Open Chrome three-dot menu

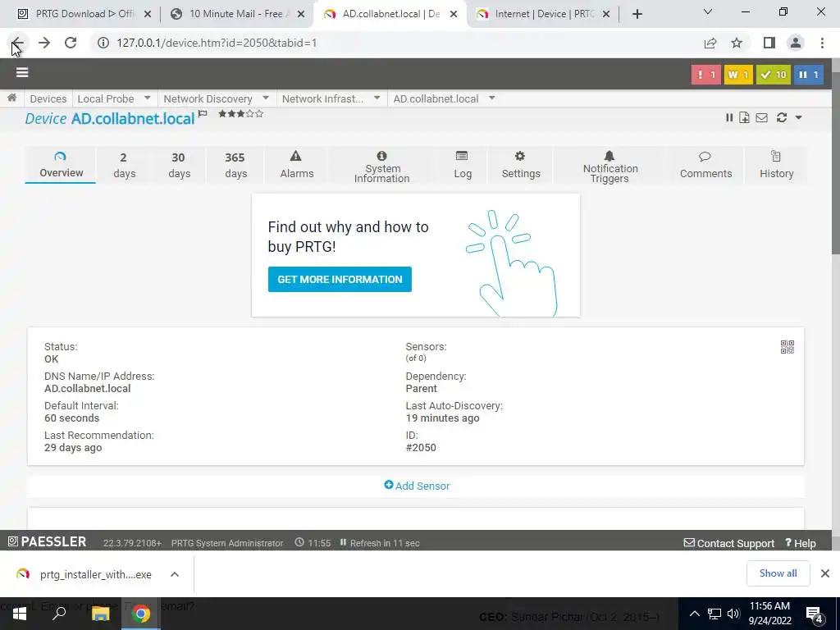[x=822, y=43]
